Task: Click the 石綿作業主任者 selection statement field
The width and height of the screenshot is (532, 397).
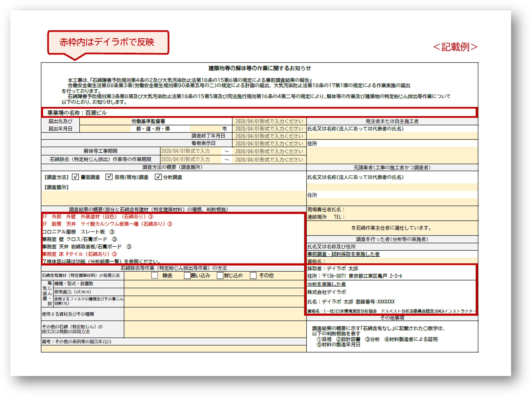Action: pos(392,228)
